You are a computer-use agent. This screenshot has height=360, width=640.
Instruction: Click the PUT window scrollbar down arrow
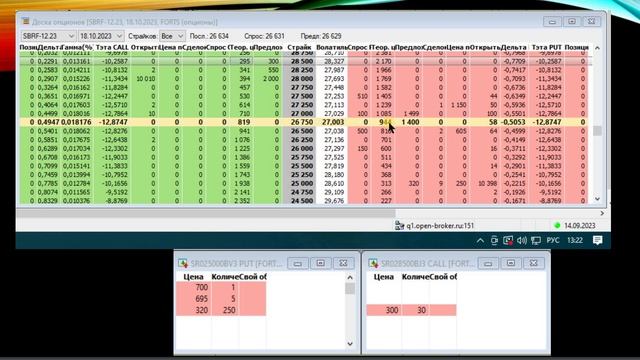click(350, 344)
